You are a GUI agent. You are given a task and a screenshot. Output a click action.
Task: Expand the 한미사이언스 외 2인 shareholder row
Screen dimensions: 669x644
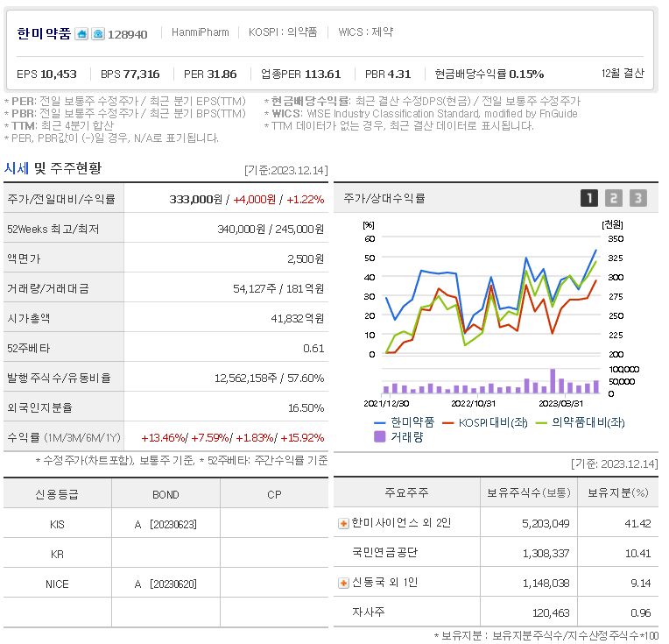coord(343,524)
